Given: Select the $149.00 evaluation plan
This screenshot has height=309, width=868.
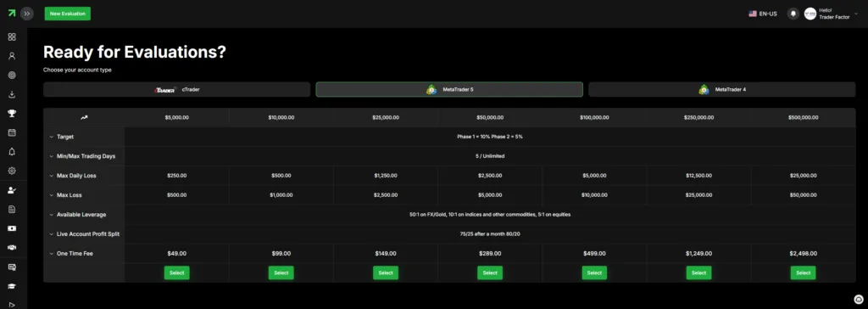Looking at the screenshot, I should [386, 273].
